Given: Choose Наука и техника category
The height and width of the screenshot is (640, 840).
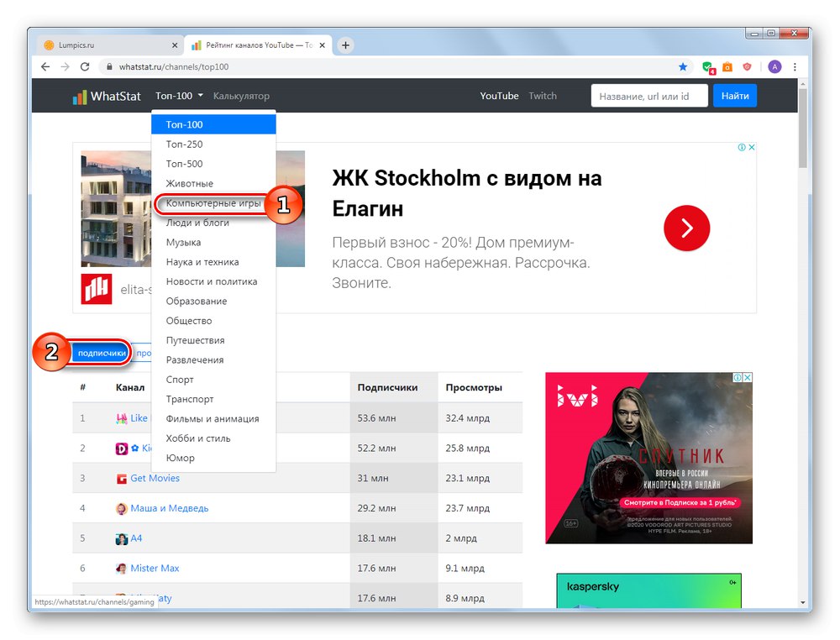Looking at the screenshot, I should coord(213,262).
